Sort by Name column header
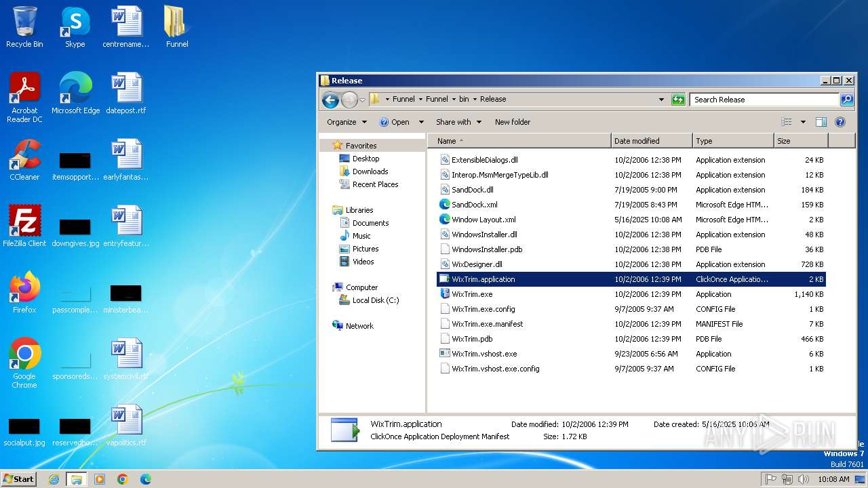This screenshot has width=868, height=488. click(x=519, y=141)
